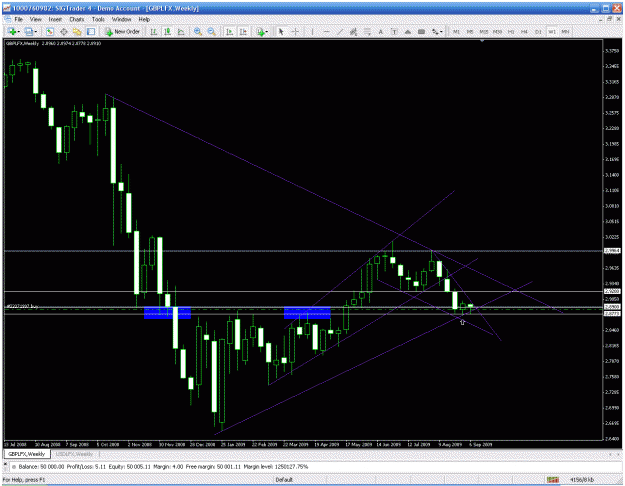
Task: Switch to MN monthly timeframe
Action: (565, 31)
